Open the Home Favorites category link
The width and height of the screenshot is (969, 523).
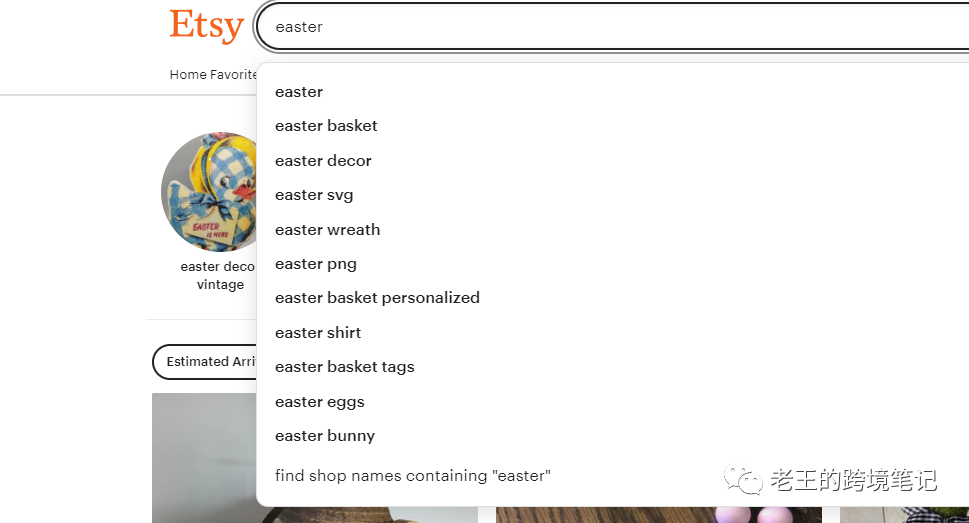(213, 75)
